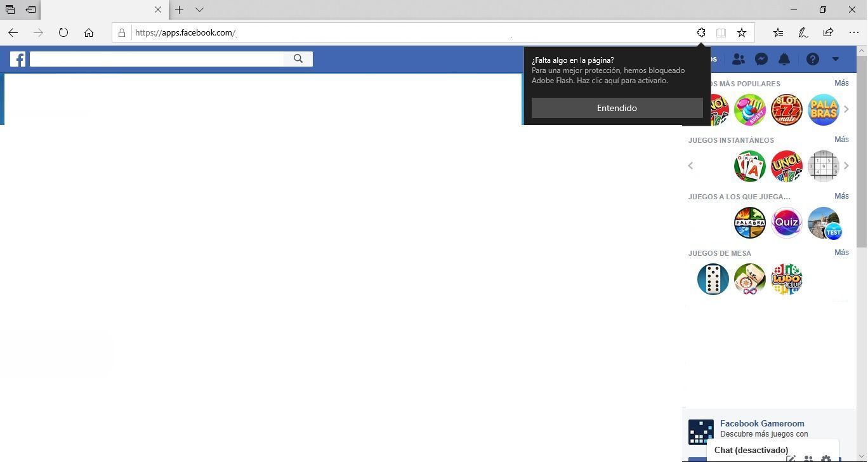Show next popular games with right chevron

click(846, 109)
